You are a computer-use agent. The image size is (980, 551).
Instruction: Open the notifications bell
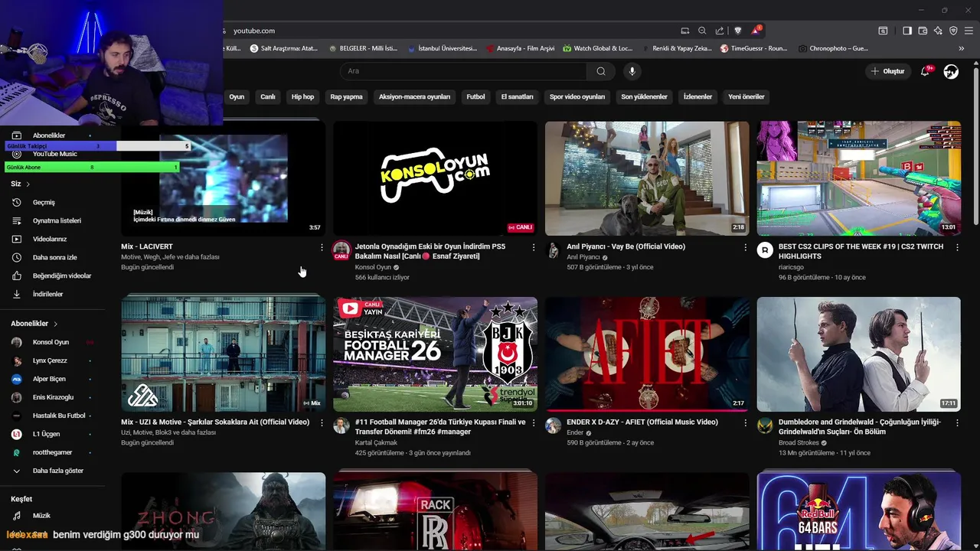(x=925, y=71)
